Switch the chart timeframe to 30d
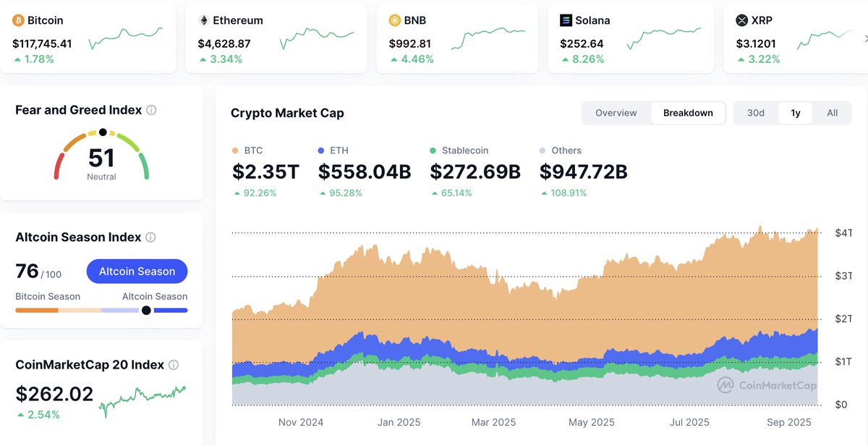This screenshot has height=446, width=868. pos(756,113)
